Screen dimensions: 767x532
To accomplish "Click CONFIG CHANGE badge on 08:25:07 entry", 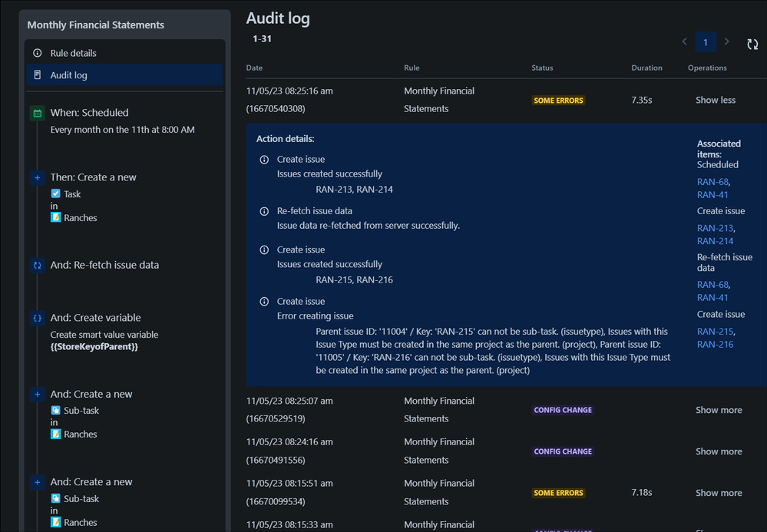I will [563, 410].
